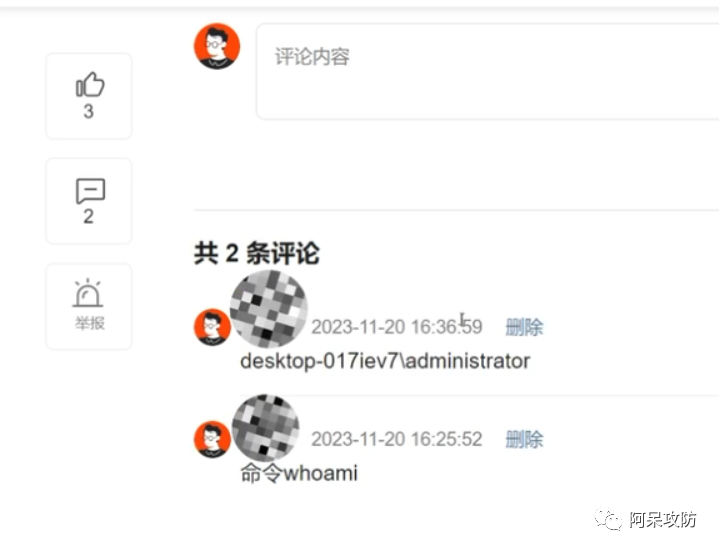Click the WeChat logo watermark icon
Screen dimensions: 719x551
[608, 519]
